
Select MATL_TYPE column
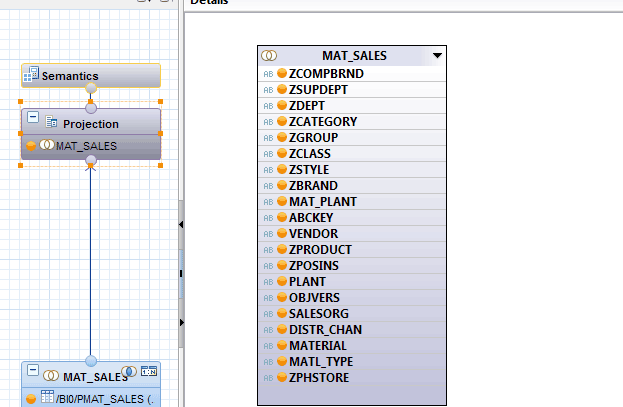pyautogui.click(x=352, y=362)
